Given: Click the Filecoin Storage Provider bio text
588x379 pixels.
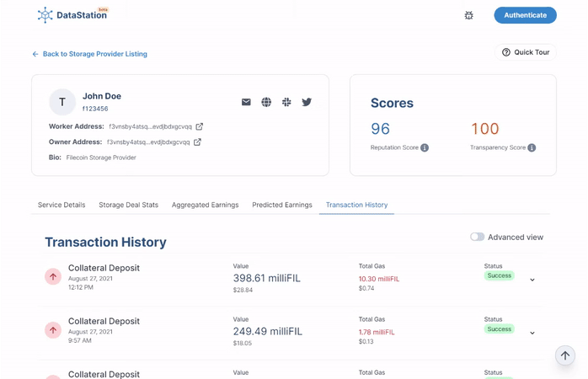Looking at the screenshot, I should (x=101, y=157).
